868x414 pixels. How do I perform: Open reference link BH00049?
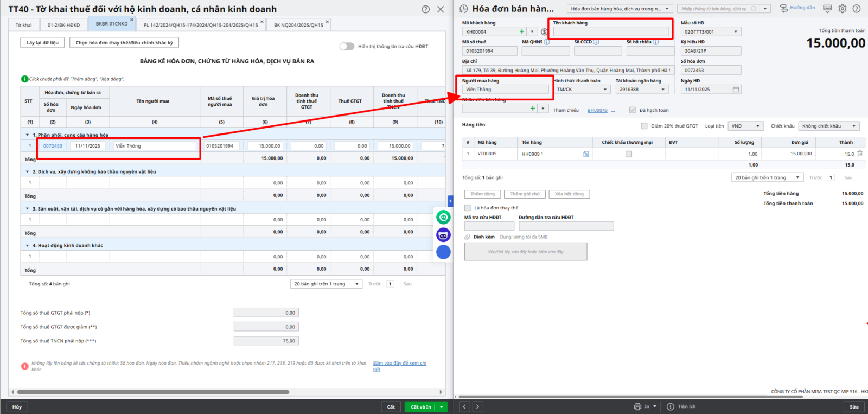pos(597,110)
